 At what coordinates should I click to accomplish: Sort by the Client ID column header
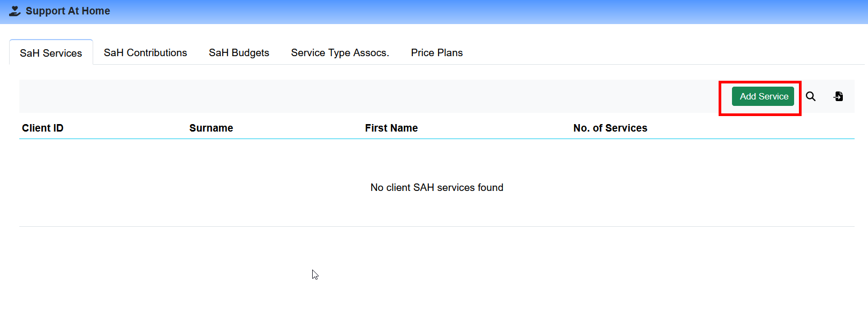coord(43,128)
